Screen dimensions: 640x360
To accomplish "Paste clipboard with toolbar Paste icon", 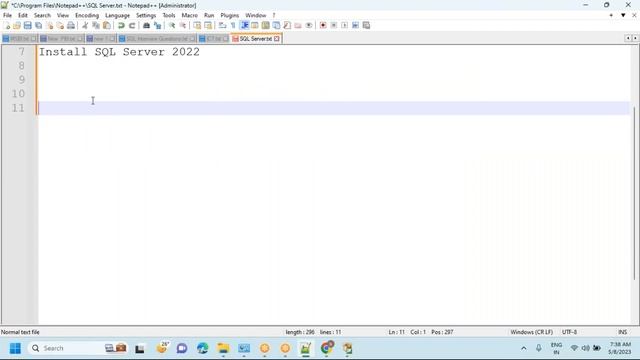I will pos(107,25).
